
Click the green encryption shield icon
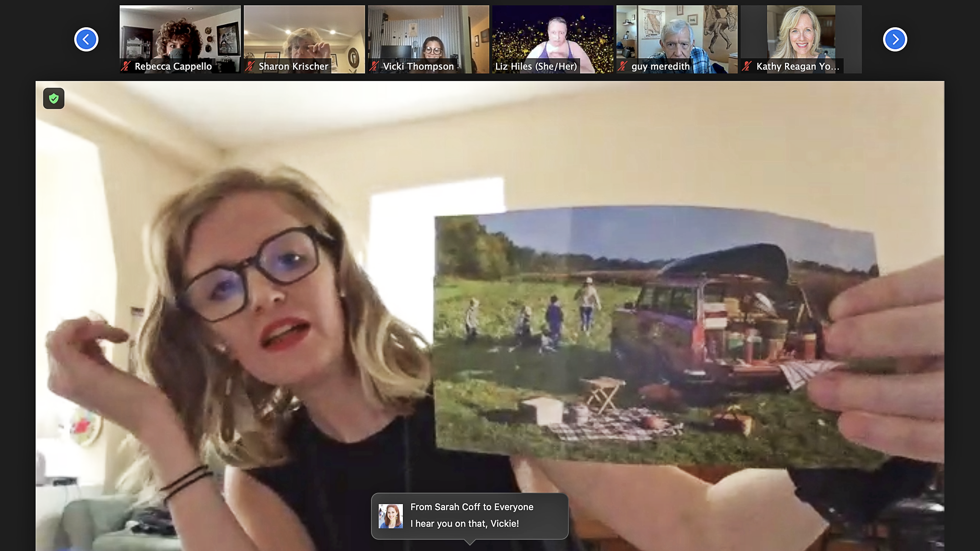tap(54, 98)
